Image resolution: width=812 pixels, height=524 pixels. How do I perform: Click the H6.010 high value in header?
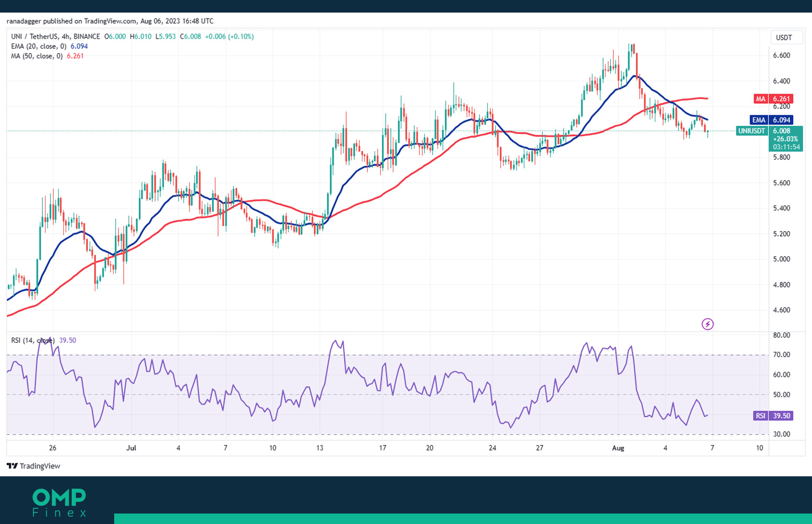pos(140,37)
